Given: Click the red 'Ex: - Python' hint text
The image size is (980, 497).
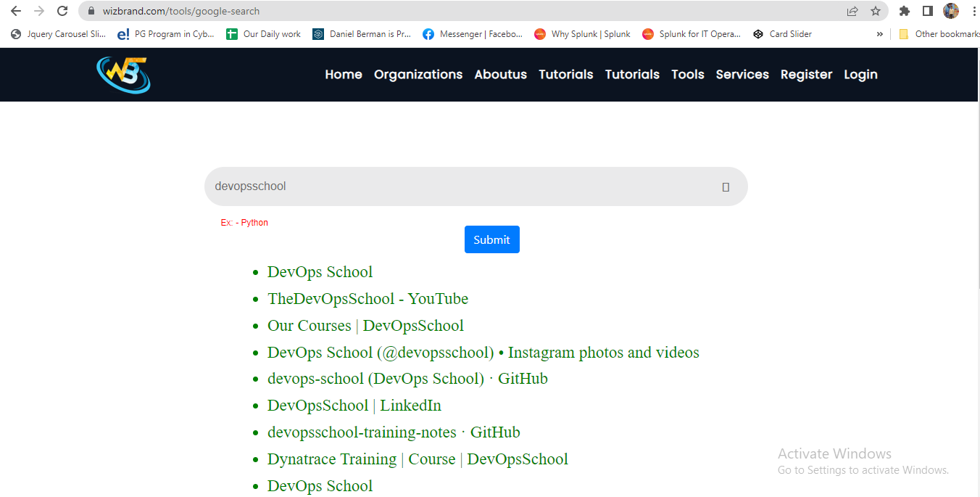Looking at the screenshot, I should pos(244,223).
